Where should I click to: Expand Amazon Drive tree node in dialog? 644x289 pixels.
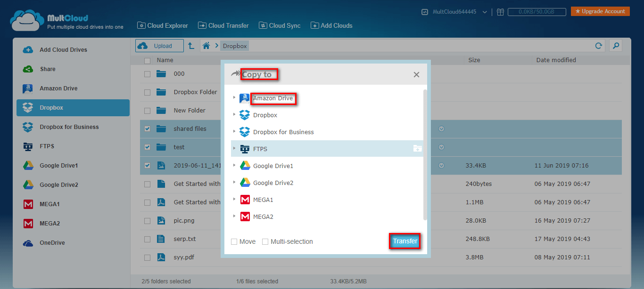point(234,98)
